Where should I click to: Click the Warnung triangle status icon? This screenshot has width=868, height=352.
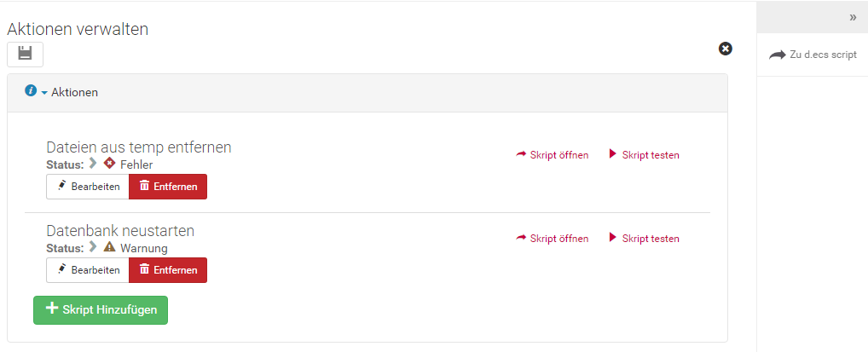tap(109, 247)
